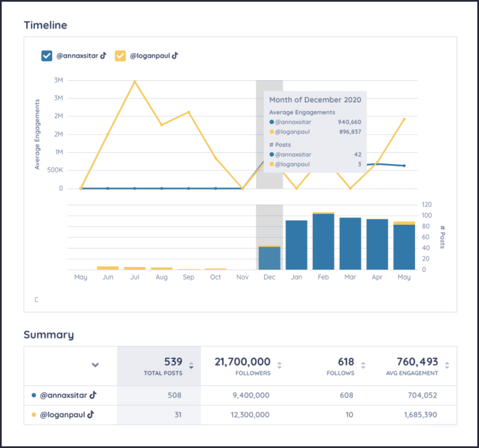Image resolution: width=479 pixels, height=448 pixels.
Task: Click the '618' follows total
Action: coord(346,362)
